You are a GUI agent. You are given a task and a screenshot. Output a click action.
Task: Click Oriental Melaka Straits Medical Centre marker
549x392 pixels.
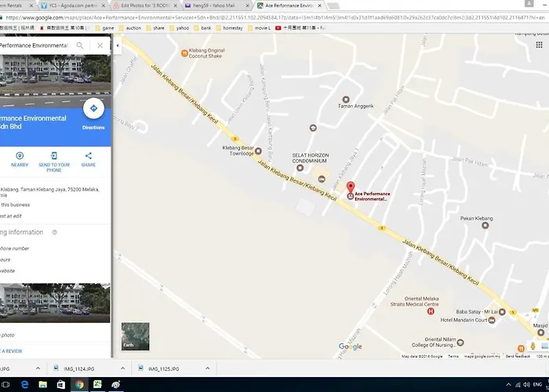[430, 311]
